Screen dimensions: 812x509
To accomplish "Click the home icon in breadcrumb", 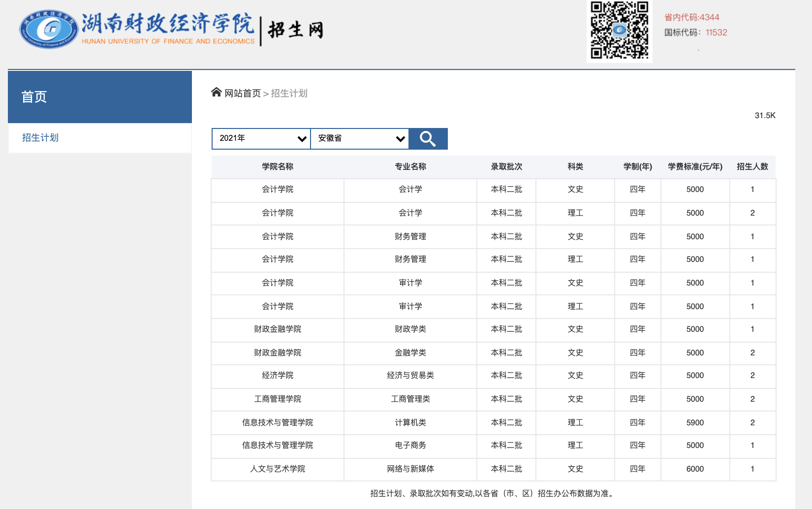I will [217, 93].
